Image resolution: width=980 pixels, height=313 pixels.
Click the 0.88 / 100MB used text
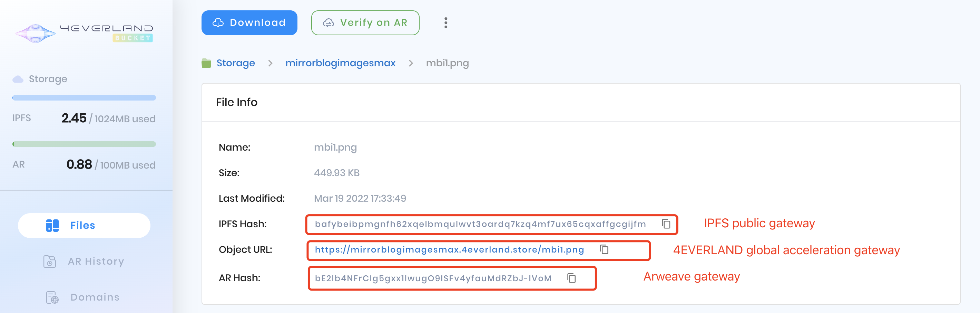pyautogui.click(x=111, y=164)
